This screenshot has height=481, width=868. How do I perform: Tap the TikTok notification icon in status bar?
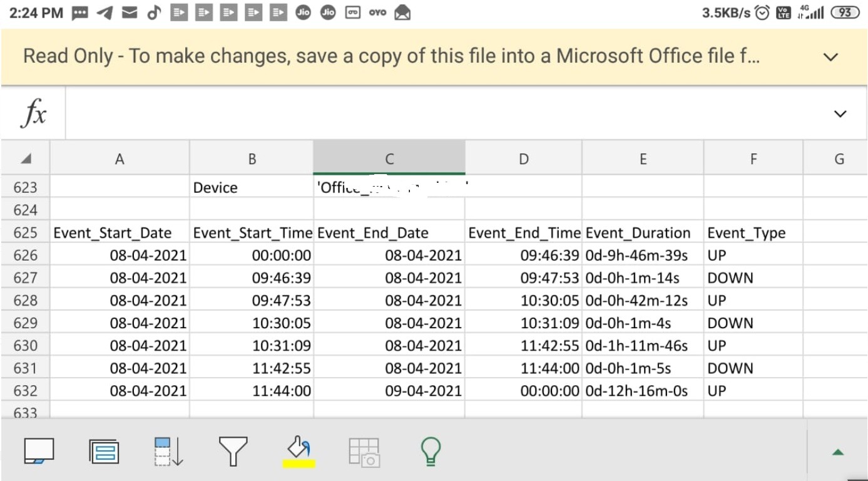point(154,13)
